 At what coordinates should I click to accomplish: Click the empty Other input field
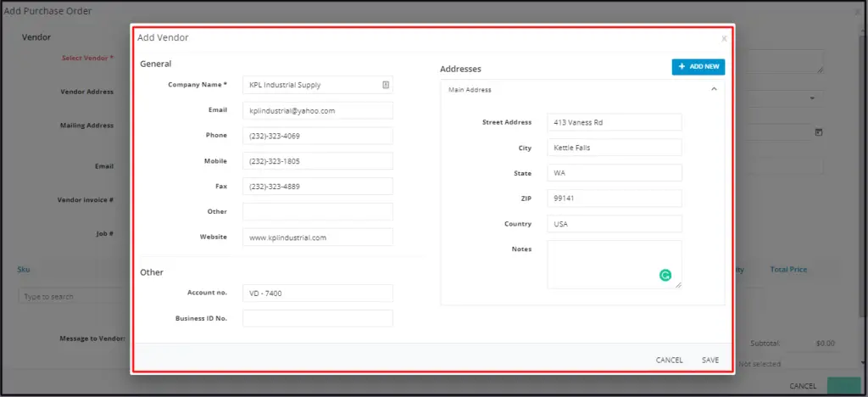pos(318,211)
